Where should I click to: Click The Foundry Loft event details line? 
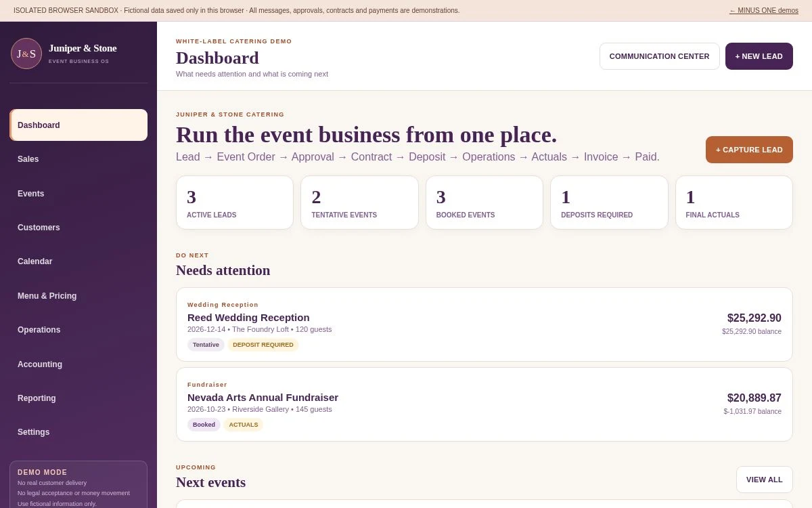[x=260, y=329]
